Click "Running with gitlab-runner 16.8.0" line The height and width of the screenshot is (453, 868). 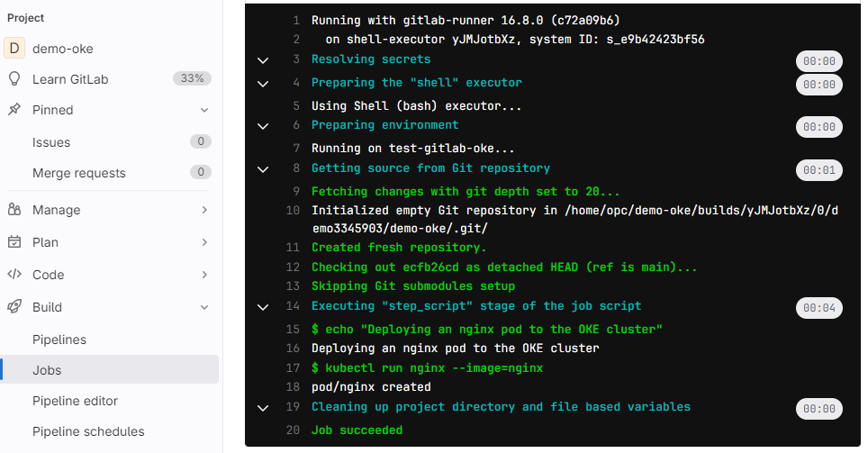point(466,21)
